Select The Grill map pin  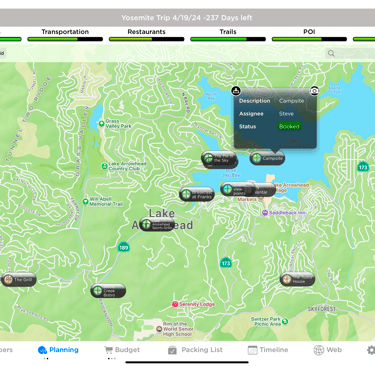coord(18,280)
